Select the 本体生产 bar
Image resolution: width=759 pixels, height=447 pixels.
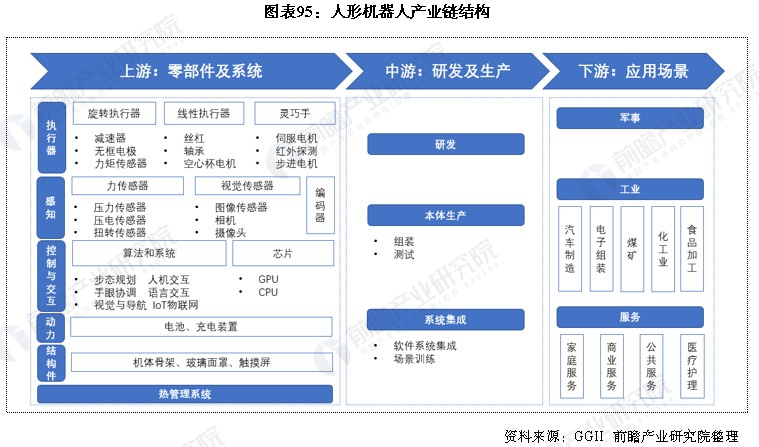tap(446, 216)
